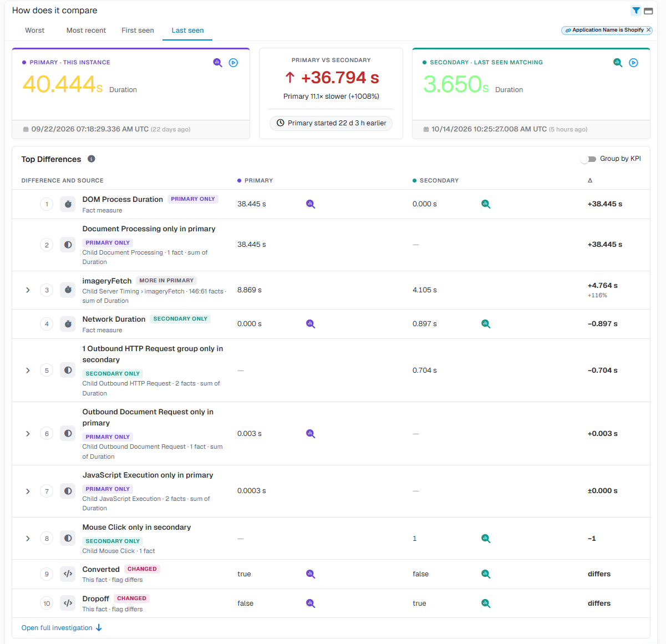The image size is (666, 644).
Task: Analyze secondary value of DOM Process Duration
Action: (486, 204)
